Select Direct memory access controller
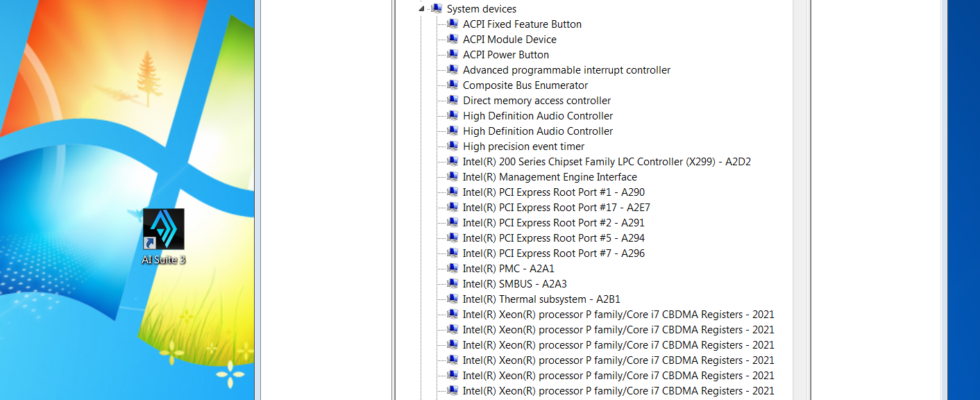 (537, 101)
